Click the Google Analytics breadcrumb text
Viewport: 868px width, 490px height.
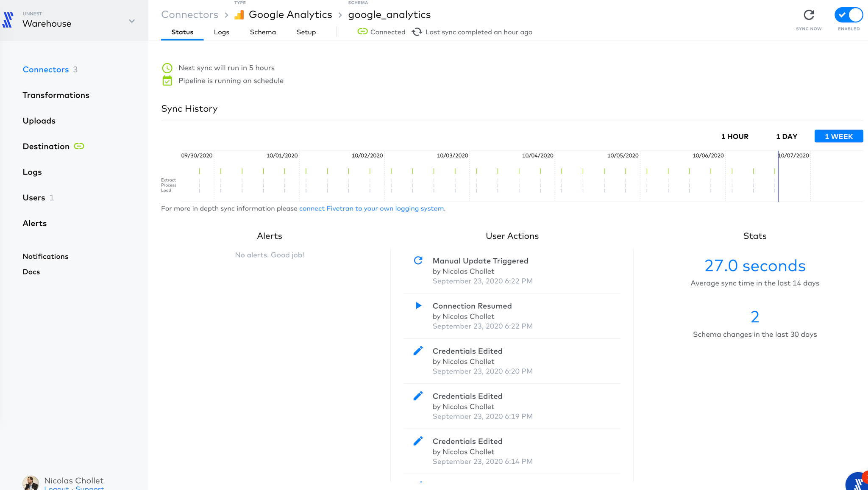[x=290, y=15]
